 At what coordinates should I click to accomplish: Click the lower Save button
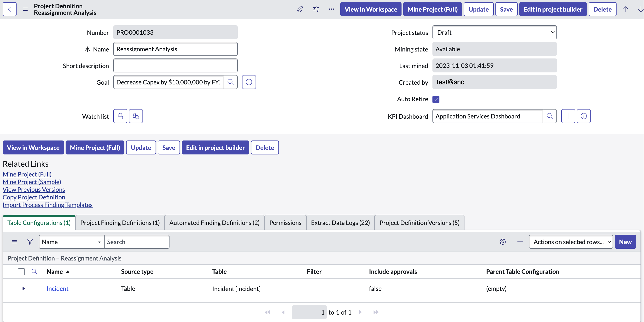(x=169, y=147)
